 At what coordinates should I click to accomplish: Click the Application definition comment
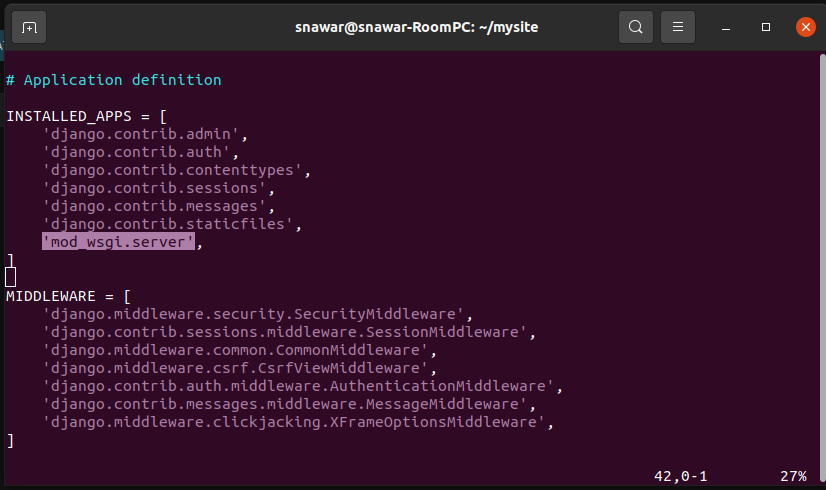tap(114, 80)
